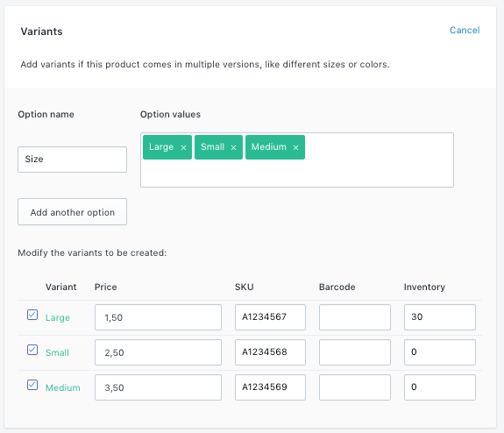Select SKU field containing A1234569

point(270,387)
